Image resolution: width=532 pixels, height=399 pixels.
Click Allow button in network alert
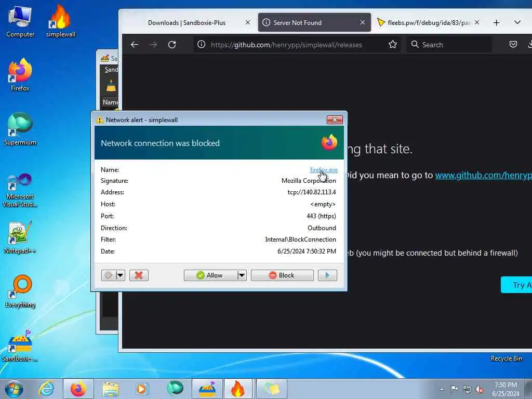pos(211,275)
